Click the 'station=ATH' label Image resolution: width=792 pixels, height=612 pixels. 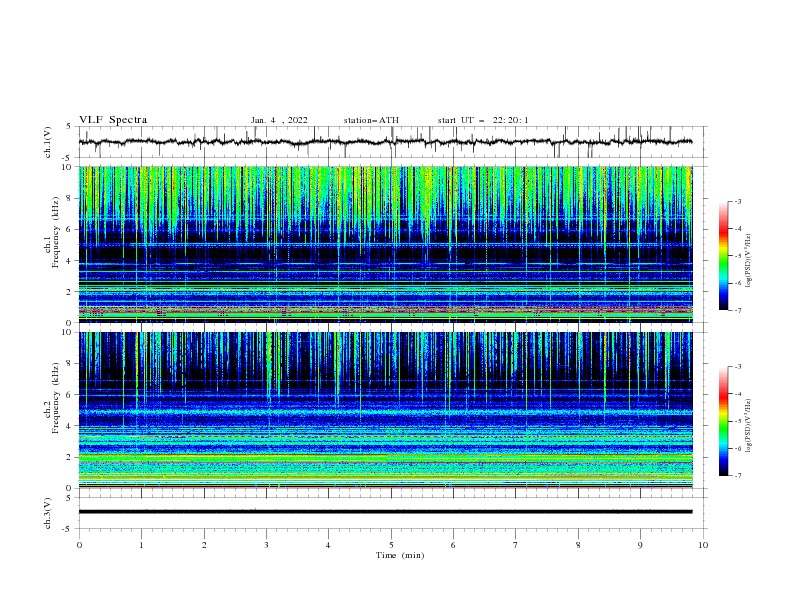coord(371,120)
